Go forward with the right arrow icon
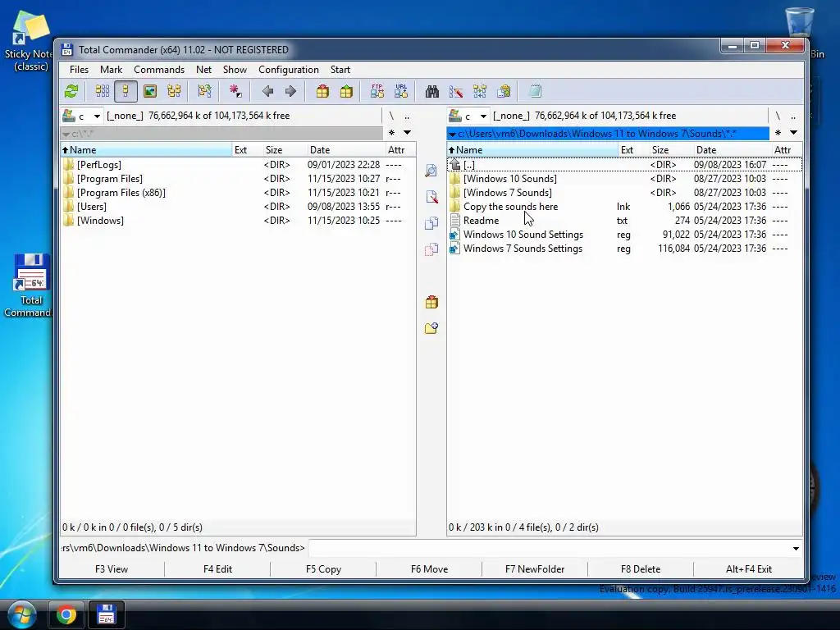Viewport: 840px width, 630px height. 290,91
